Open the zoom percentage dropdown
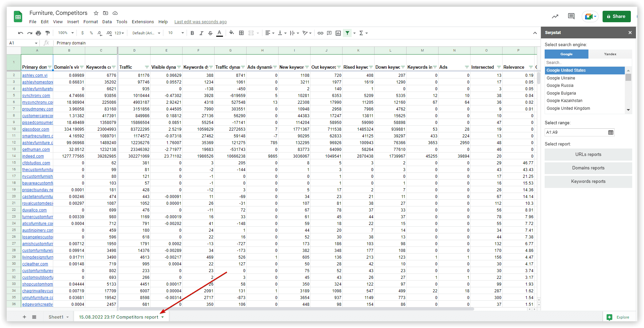This screenshot has height=328, width=644. tap(65, 33)
